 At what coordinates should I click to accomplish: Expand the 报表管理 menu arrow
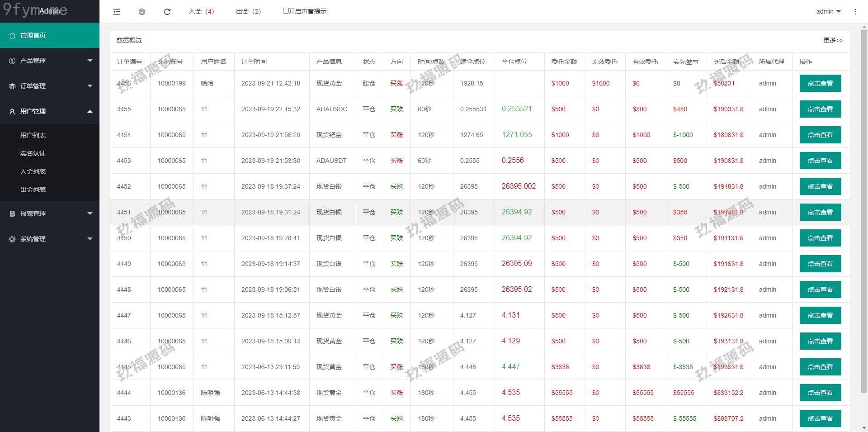pyautogui.click(x=90, y=214)
